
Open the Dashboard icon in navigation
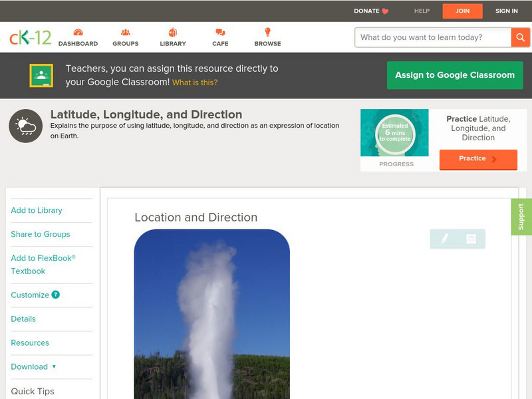(x=78, y=33)
